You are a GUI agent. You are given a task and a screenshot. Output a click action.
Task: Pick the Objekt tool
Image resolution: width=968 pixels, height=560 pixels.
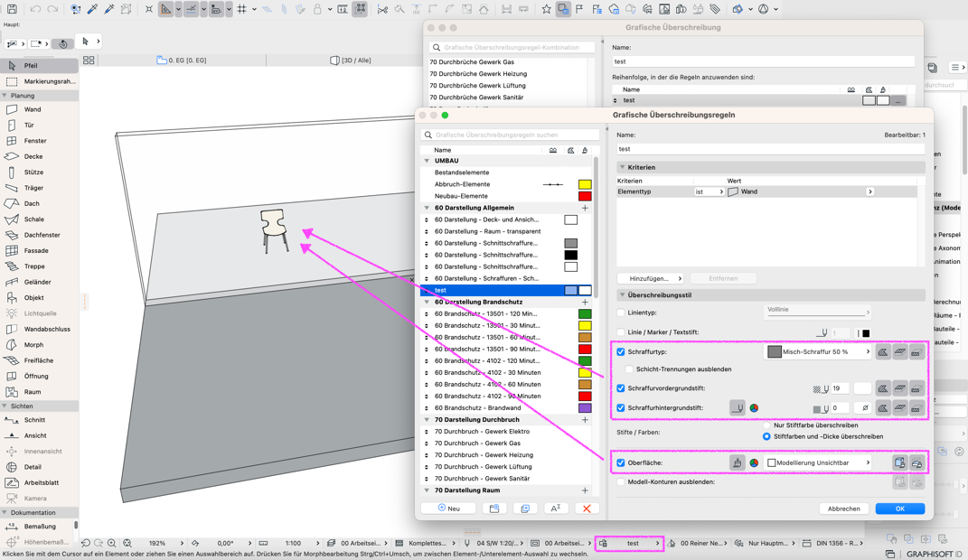pos(40,297)
